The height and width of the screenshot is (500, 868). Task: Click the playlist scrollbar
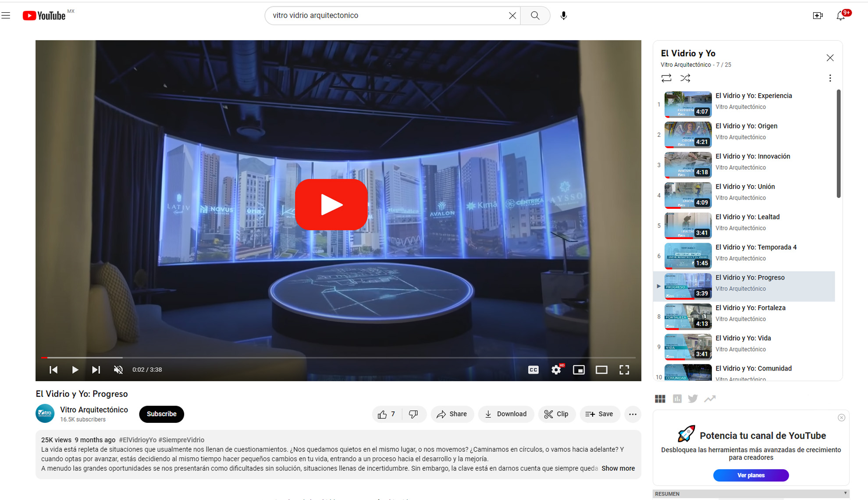coord(838,144)
